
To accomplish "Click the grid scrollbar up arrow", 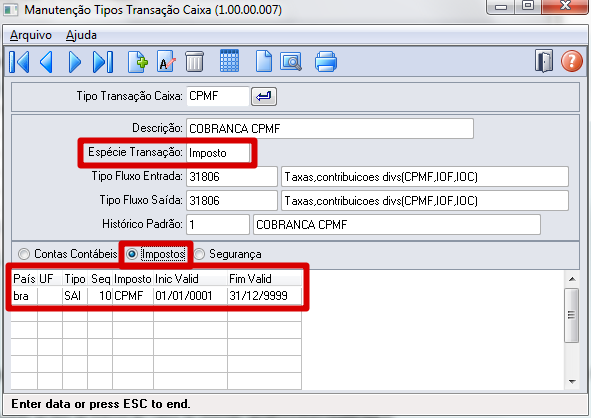I will pyautogui.click(x=572, y=279).
